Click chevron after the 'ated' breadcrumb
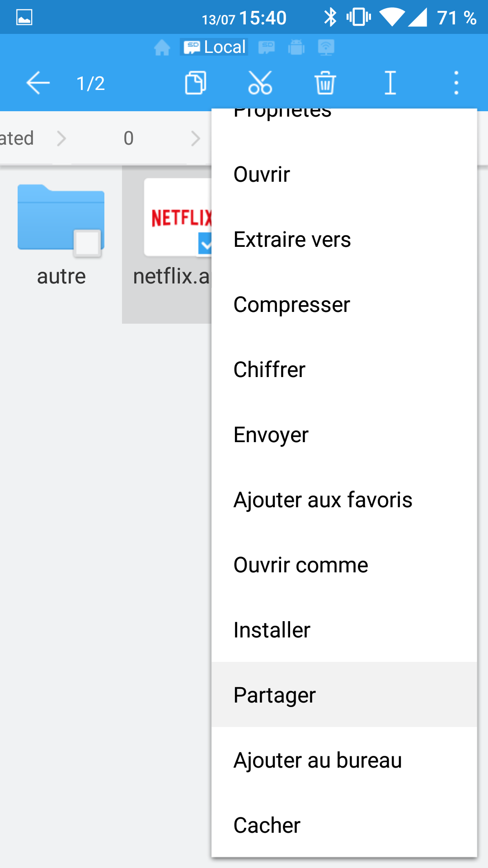This screenshot has height=868, width=488. coord(61,138)
